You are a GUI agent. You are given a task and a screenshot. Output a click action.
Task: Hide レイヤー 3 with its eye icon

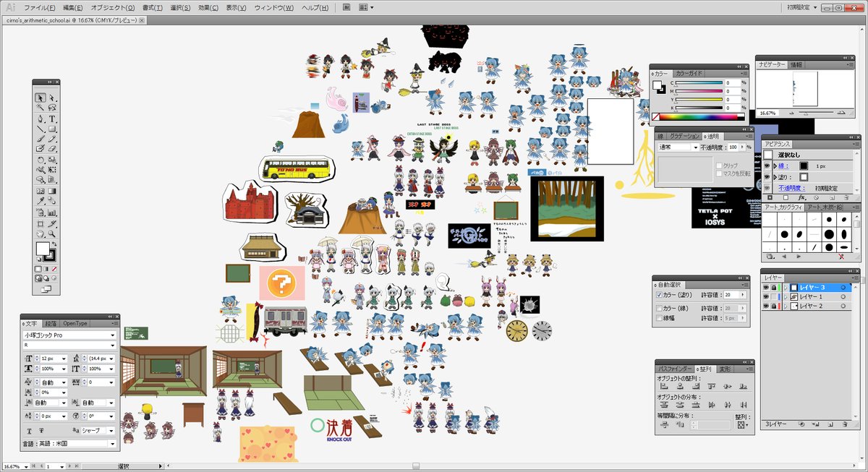pos(767,288)
